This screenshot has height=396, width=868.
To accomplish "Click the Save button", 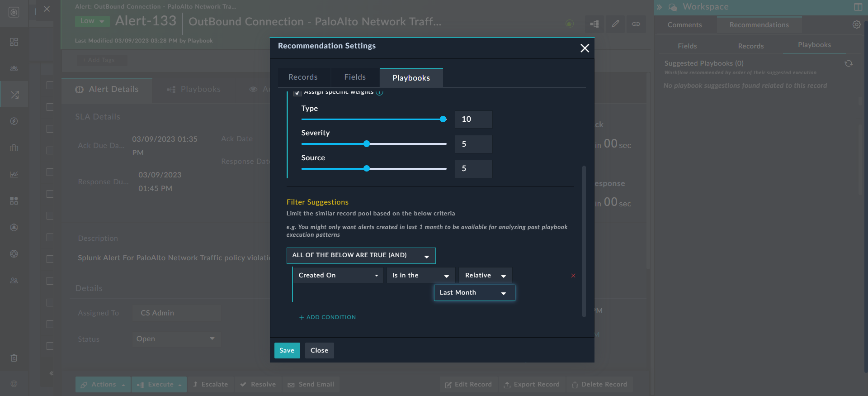I will coord(287,350).
